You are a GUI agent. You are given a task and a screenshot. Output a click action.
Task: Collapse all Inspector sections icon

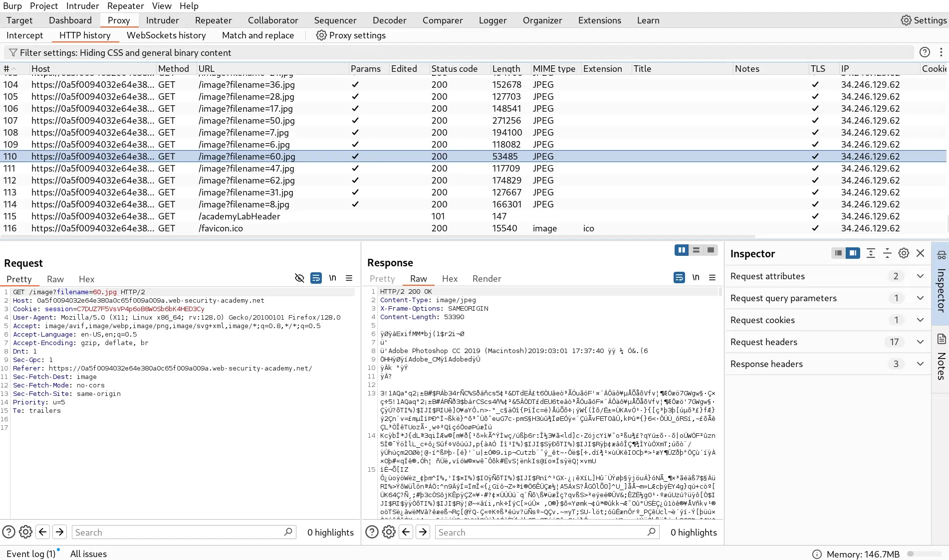(887, 253)
